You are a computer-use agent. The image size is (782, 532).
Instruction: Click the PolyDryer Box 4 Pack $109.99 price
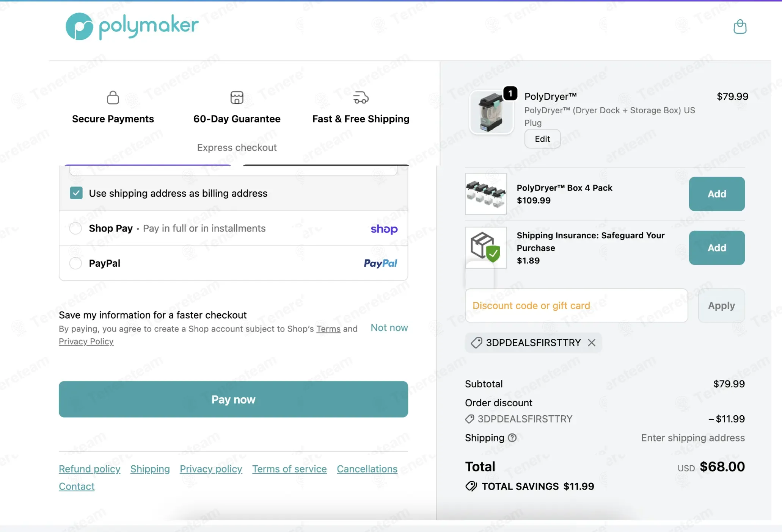pyautogui.click(x=534, y=200)
